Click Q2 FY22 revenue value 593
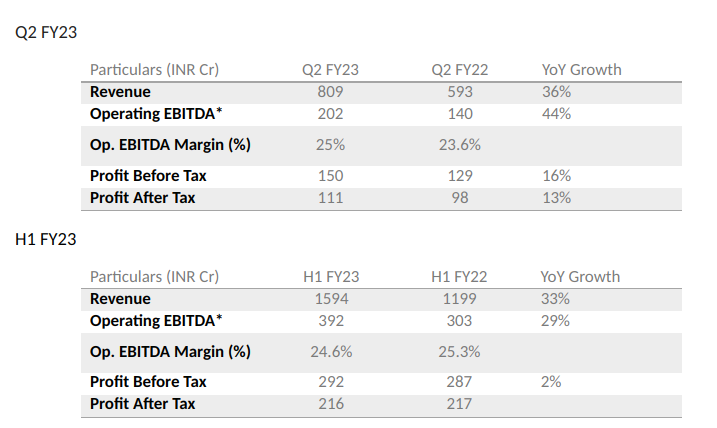 [x=460, y=92]
